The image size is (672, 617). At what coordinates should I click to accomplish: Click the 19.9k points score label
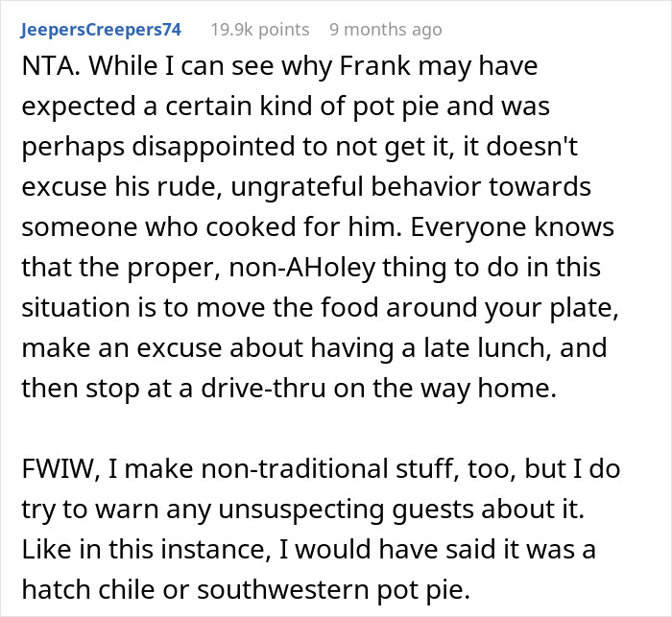(260, 30)
